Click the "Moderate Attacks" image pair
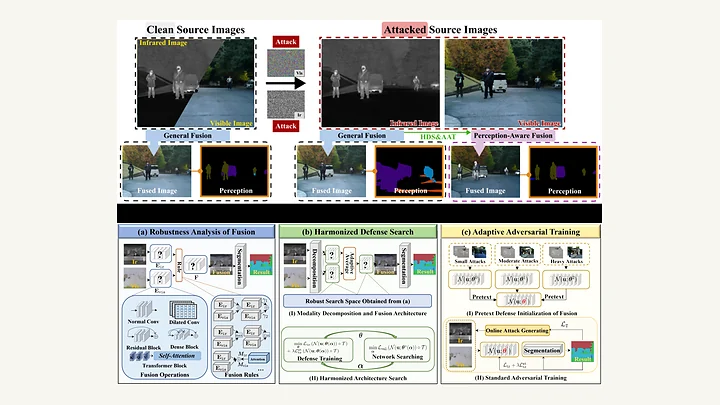This screenshot has height=405, width=720. 518,254
